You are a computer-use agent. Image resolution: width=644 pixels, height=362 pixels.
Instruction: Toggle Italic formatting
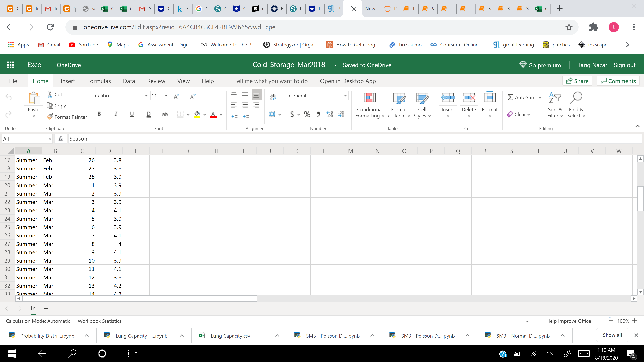116,114
